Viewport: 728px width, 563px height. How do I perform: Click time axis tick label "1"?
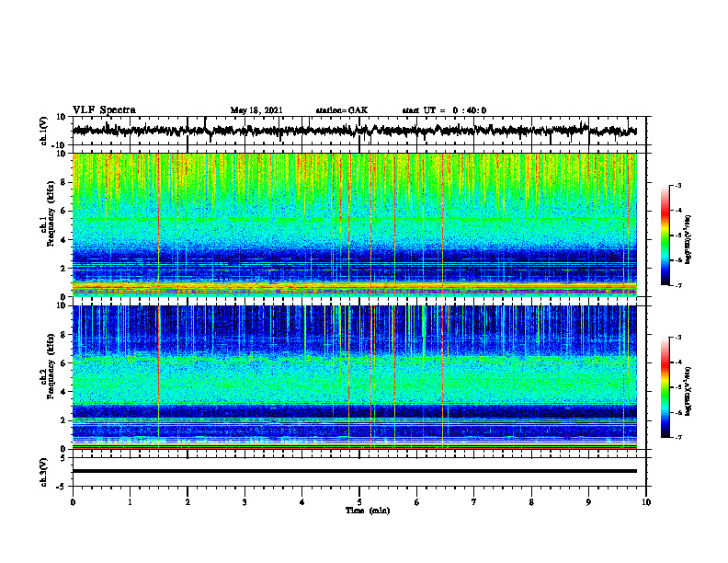[x=130, y=502]
